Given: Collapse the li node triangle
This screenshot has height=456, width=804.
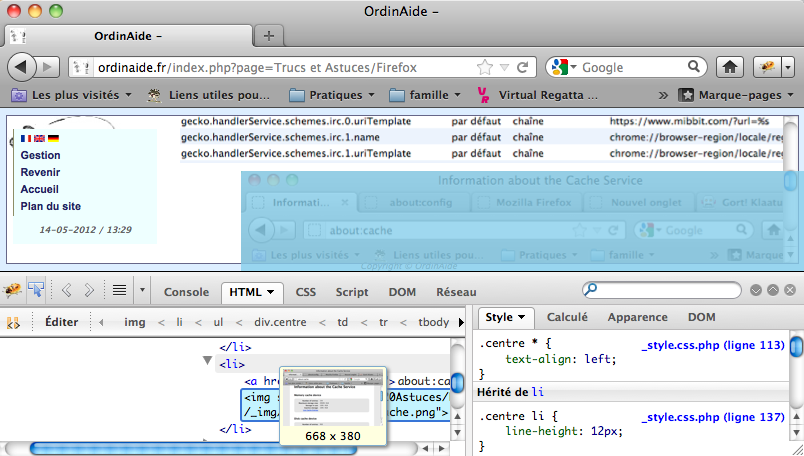Looking at the screenshot, I should click(x=207, y=361).
